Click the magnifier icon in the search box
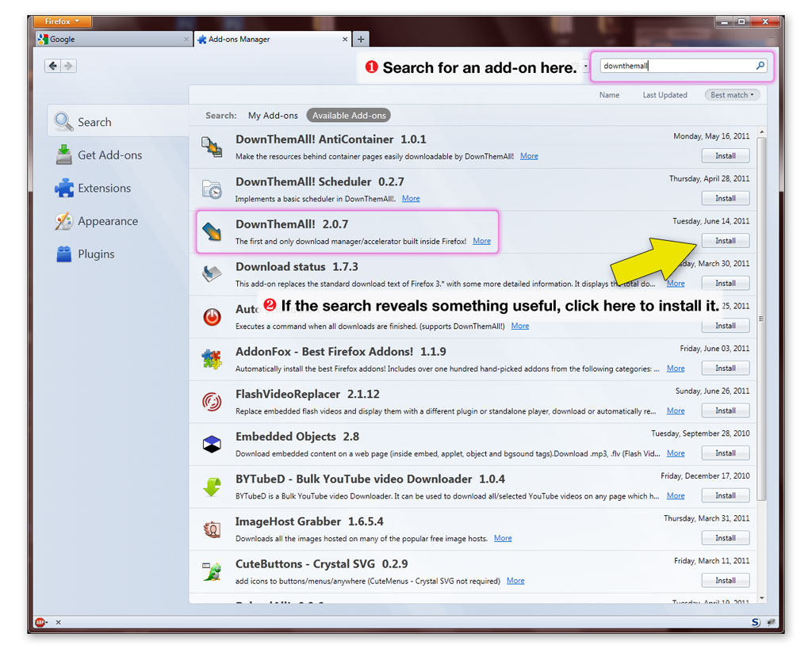This screenshot has height=649, width=812. [x=760, y=66]
